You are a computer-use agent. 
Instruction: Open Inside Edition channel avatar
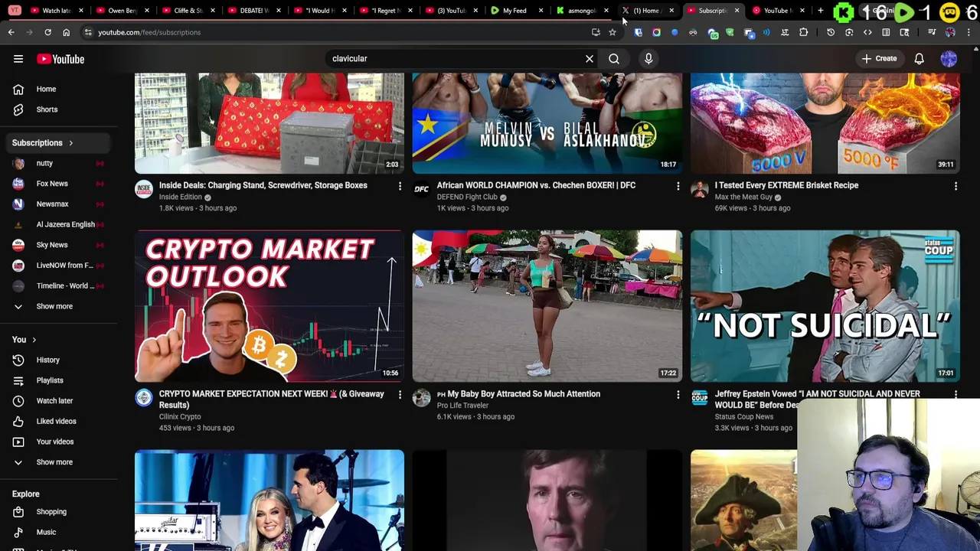144,190
